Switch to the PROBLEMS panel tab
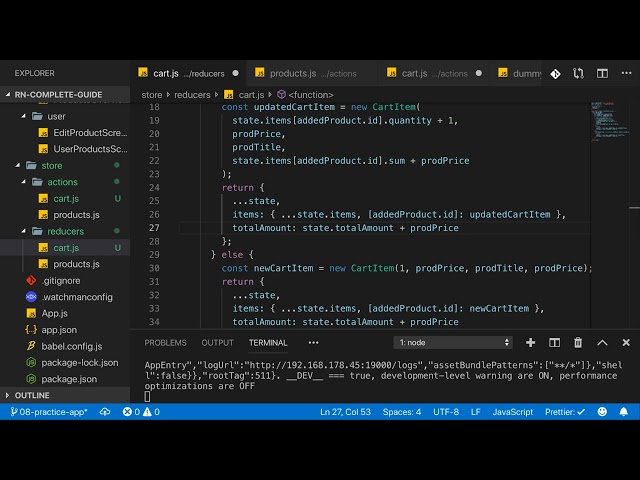 (165, 342)
